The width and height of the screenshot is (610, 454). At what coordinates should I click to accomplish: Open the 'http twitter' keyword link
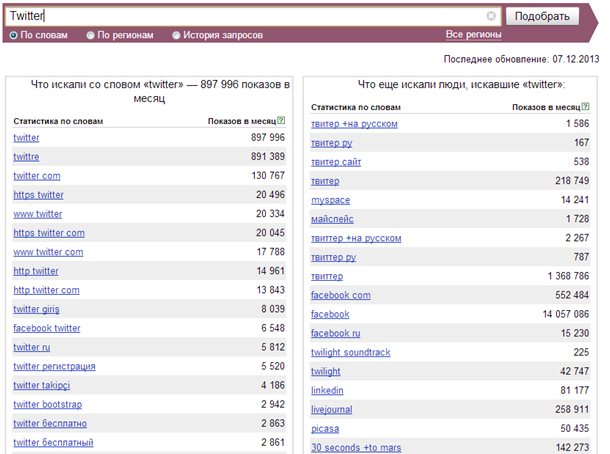36,271
